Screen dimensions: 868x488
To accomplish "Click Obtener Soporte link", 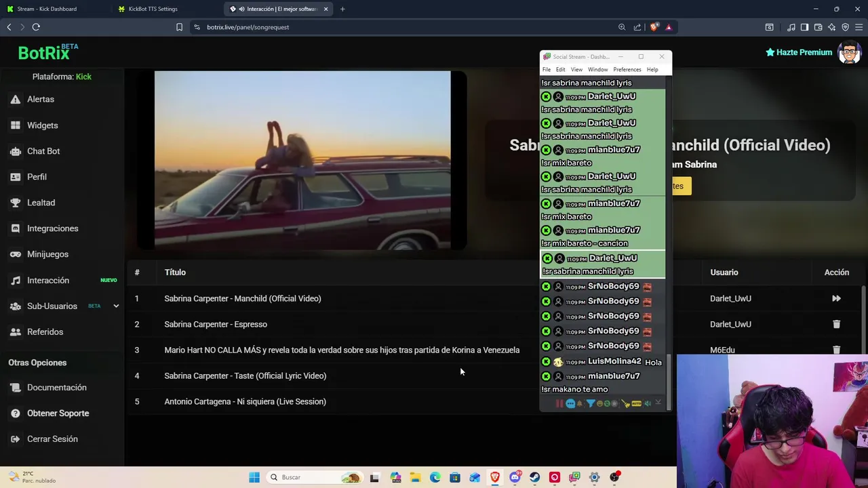I will click(58, 413).
